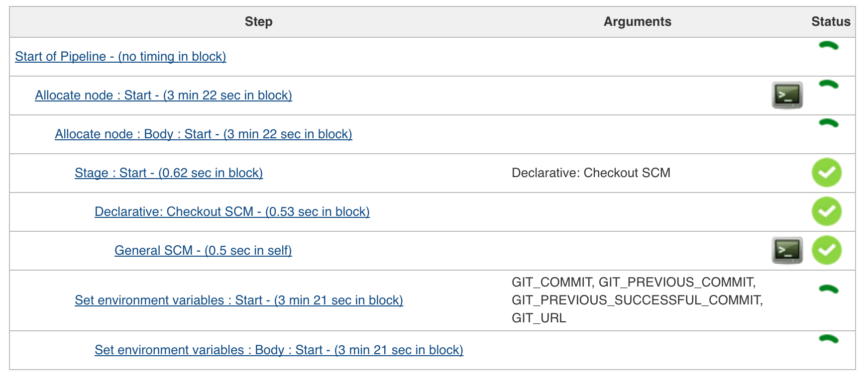The width and height of the screenshot is (868, 390).
Task: Open Allocate node : Start step link
Action: tap(163, 96)
